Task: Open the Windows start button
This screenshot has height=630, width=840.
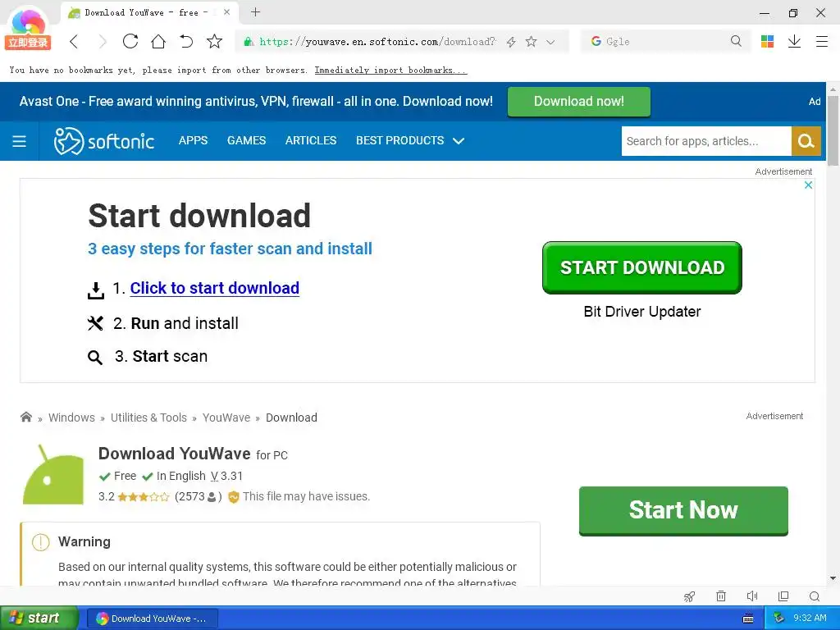Action: pyautogui.click(x=39, y=619)
